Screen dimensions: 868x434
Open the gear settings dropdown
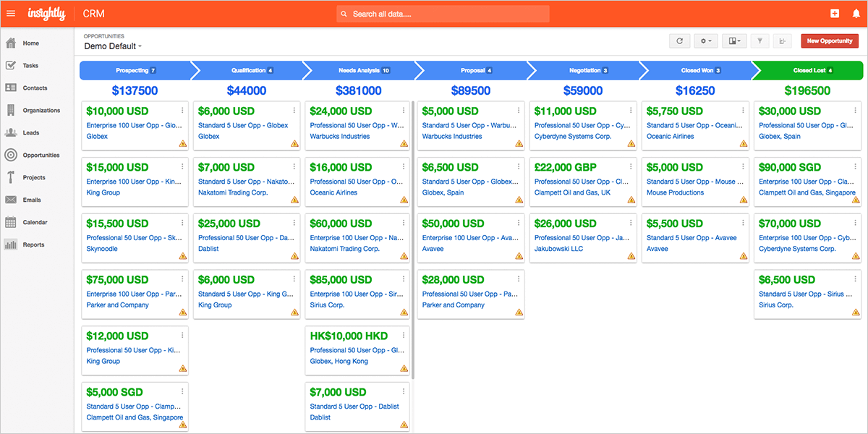click(706, 41)
